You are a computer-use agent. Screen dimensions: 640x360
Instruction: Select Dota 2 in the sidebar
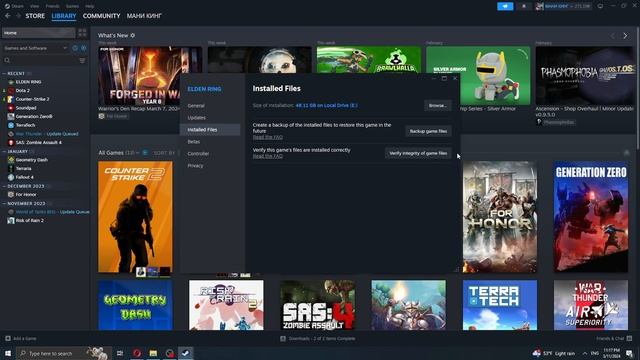point(22,91)
